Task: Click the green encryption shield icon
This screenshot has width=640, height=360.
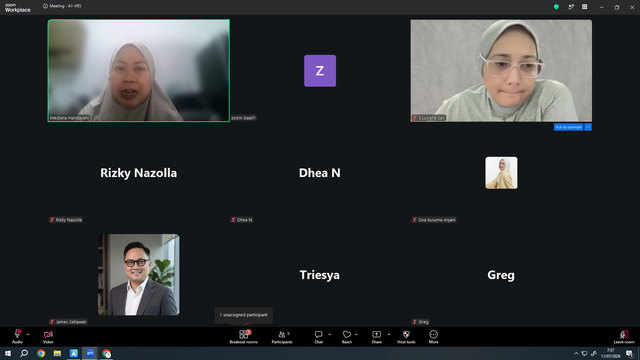Action: [556, 7]
